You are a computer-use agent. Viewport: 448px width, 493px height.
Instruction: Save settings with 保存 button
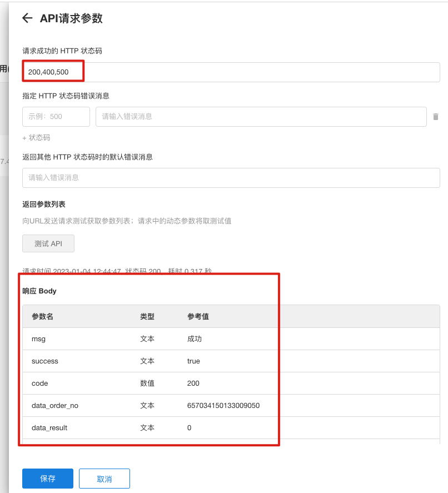coord(48,479)
